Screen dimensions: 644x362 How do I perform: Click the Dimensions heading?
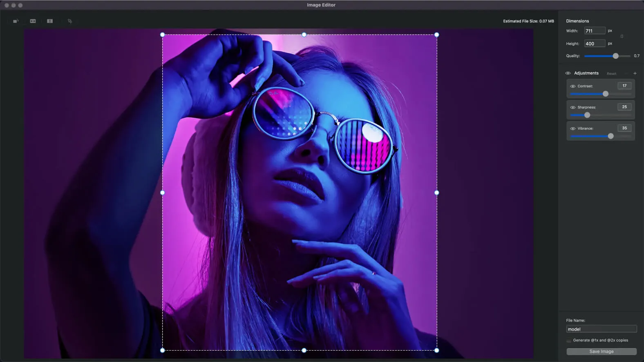click(577, 21)
